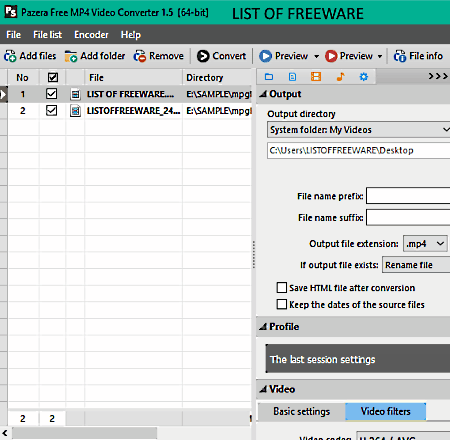This screenshot has width=450, height=440.
Task: Click the Add files toolbar button
Action: point(30,56)
